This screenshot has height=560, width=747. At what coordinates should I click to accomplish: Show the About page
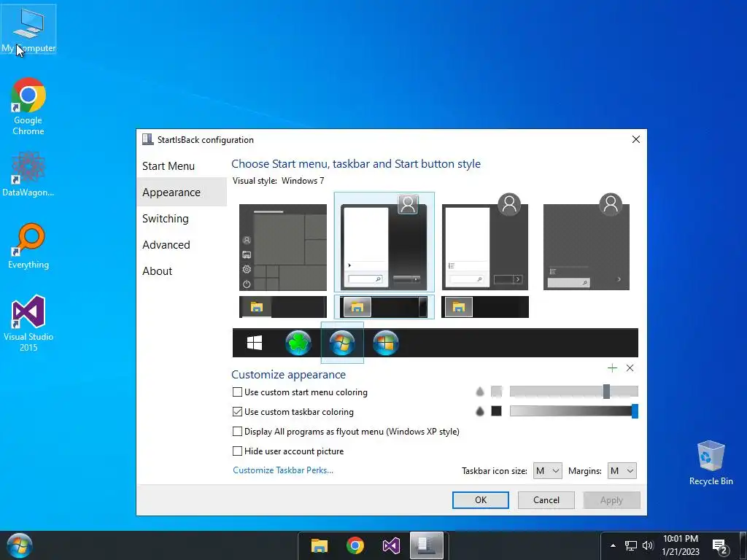click(181, 271)
